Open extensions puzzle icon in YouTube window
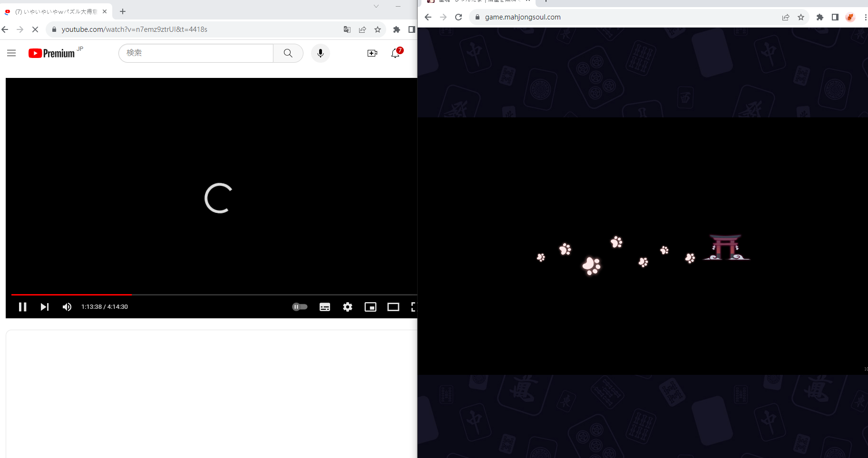Image resolution: width=868 pixels, height=458 pixels. 397,29
